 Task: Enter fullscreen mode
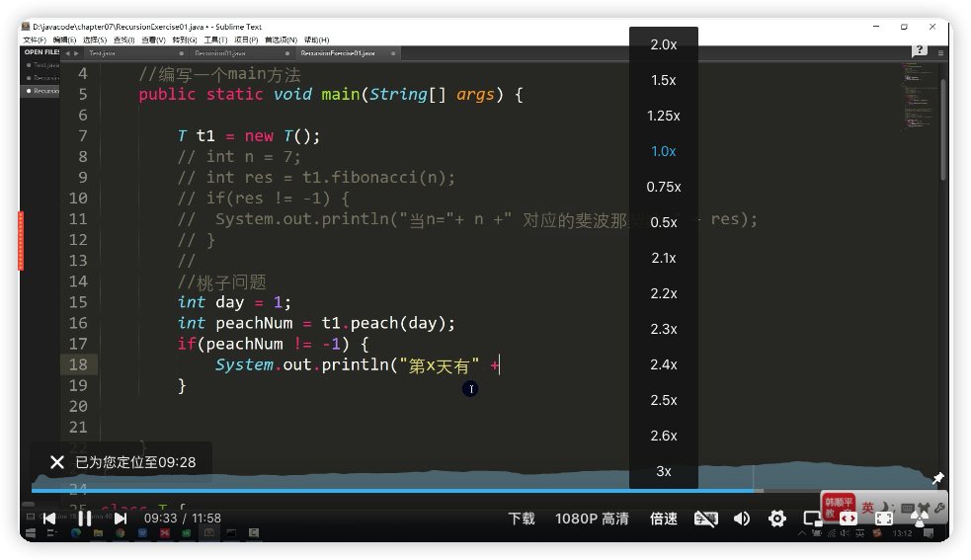[x=884, y=519]
